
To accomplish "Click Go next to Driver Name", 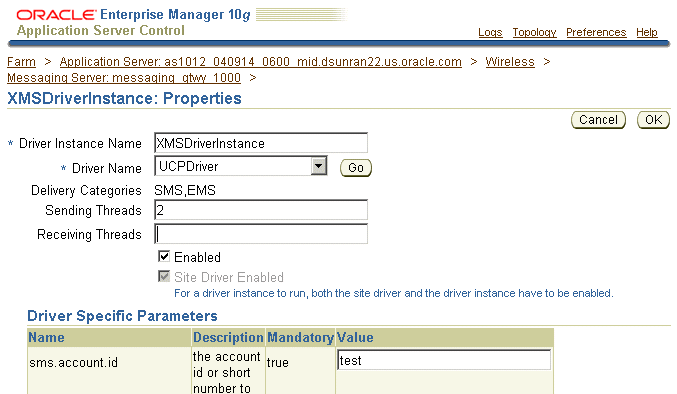I will [x=355, y=167].
